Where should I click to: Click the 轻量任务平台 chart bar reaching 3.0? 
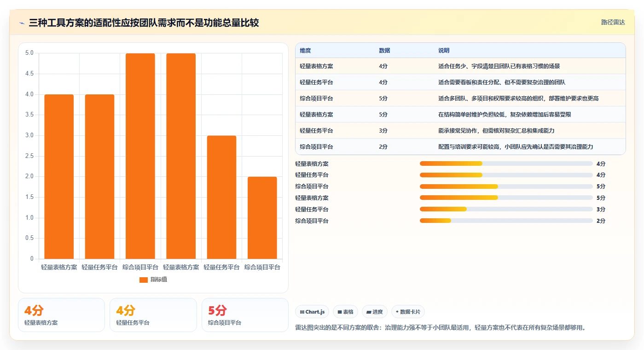[x=221, y=197]
